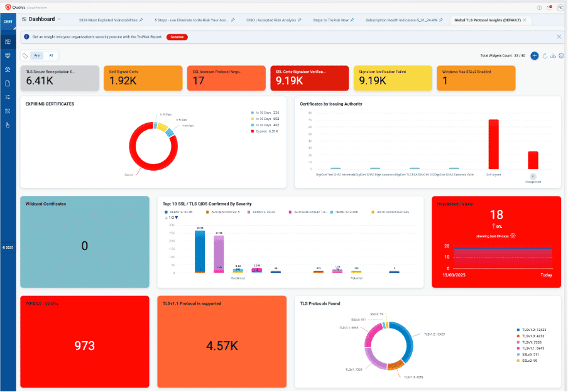Toggle TLSv1: 7335 legend entry
This screenshot has width=568, height=392.
[x=529, y=342]
